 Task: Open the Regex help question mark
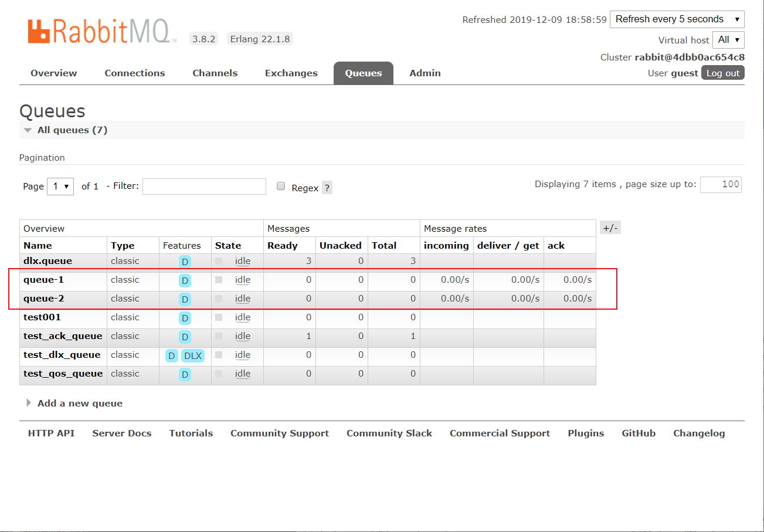coord(327,188)
